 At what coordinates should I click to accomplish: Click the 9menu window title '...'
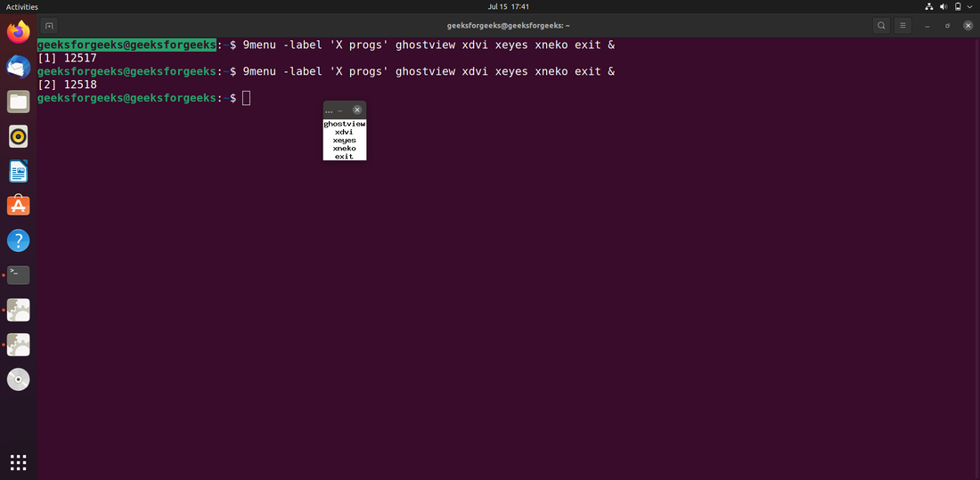329,110
